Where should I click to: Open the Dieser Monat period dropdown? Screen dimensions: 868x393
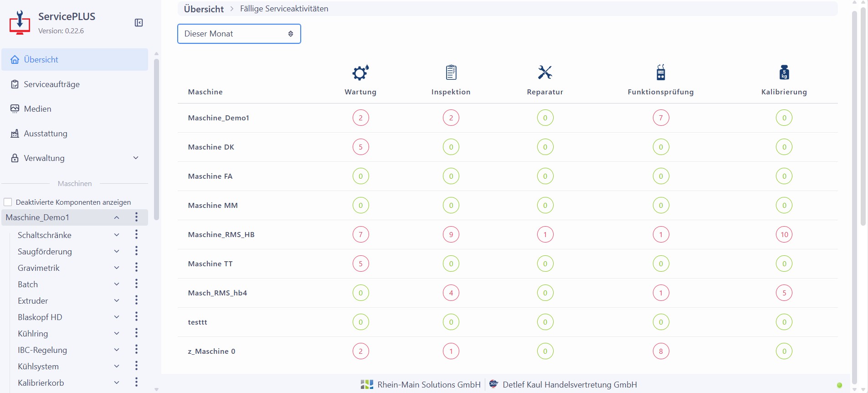(239, 34)
